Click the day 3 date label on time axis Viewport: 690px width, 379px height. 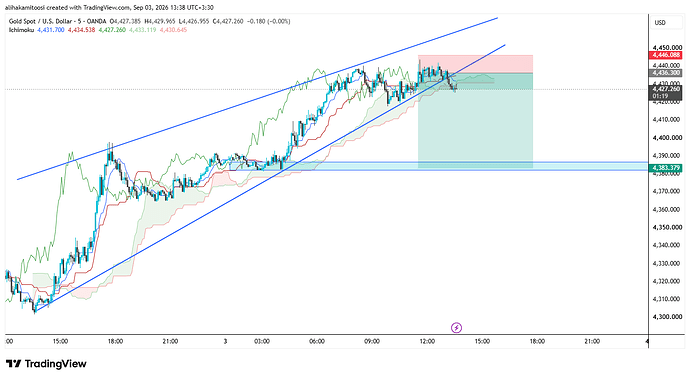[x=225, y=341]
